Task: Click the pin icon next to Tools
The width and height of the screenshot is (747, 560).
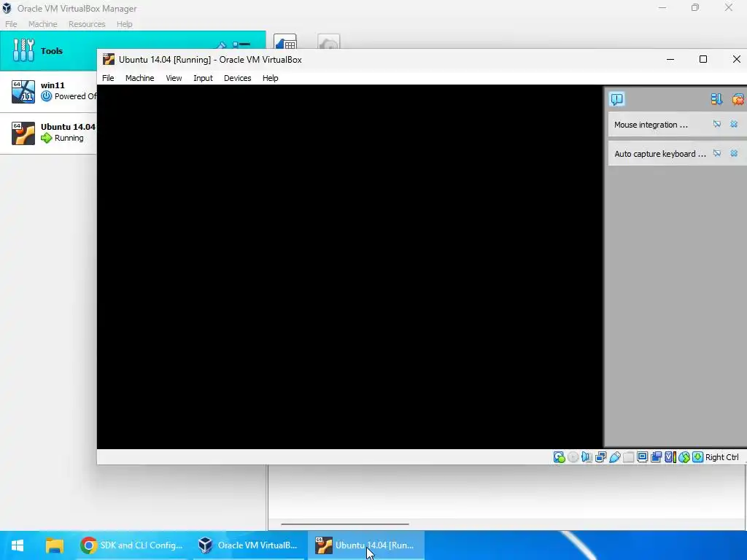Action: click(x=220, y=45)
